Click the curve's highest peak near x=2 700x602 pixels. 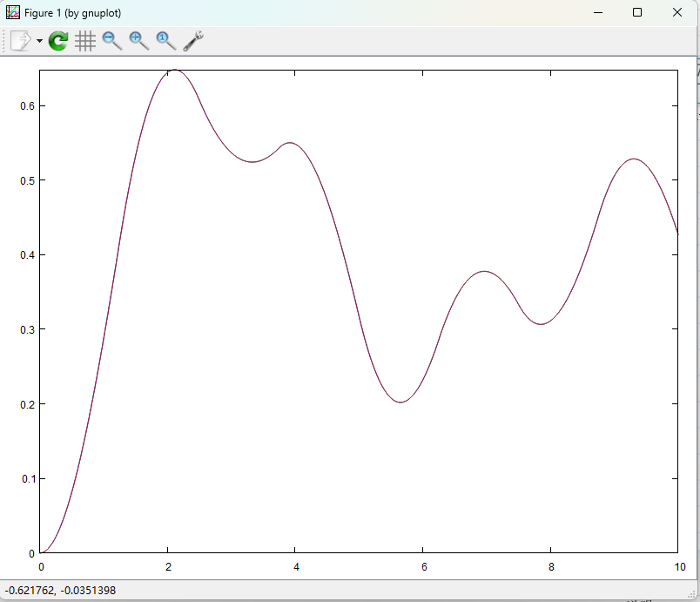click(x=175, y=70)
